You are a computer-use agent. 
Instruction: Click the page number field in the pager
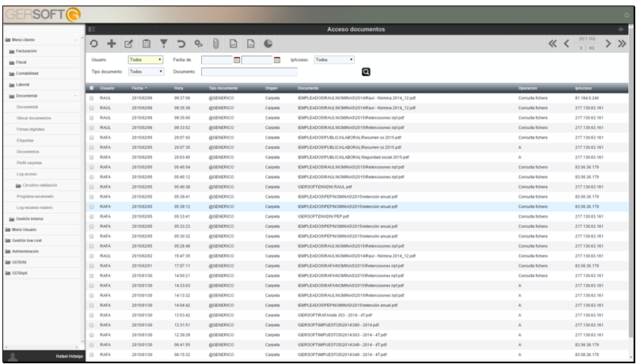pos(581,47)
